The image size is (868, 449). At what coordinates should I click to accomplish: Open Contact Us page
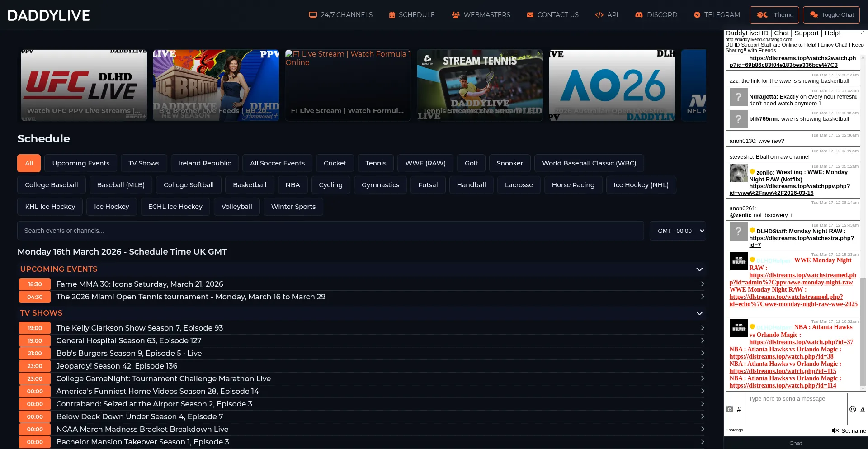tap(552, 15)
